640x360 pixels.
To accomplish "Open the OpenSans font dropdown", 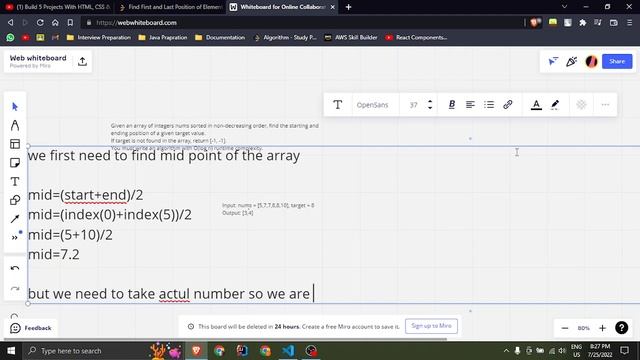I will point(372,105).
